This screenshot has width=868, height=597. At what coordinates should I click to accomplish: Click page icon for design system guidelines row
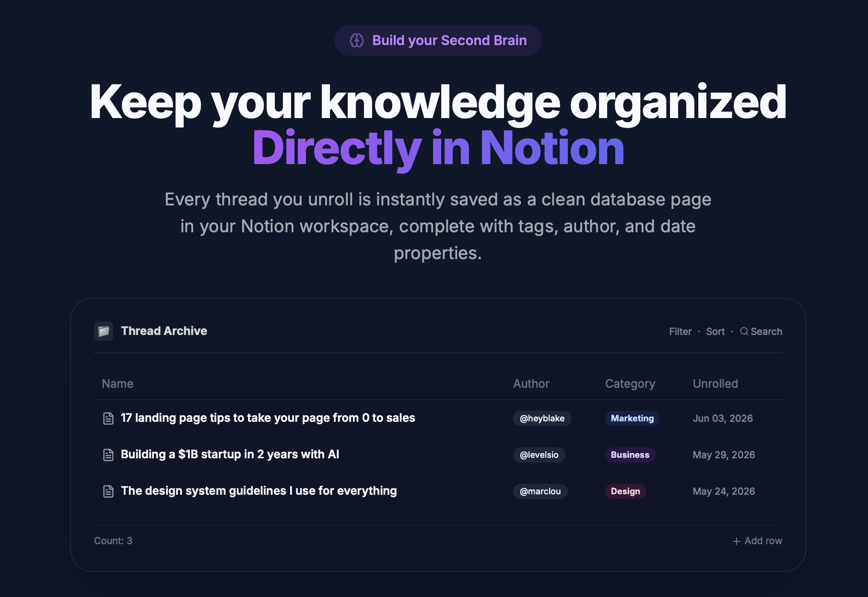click(x=108, y=491)
